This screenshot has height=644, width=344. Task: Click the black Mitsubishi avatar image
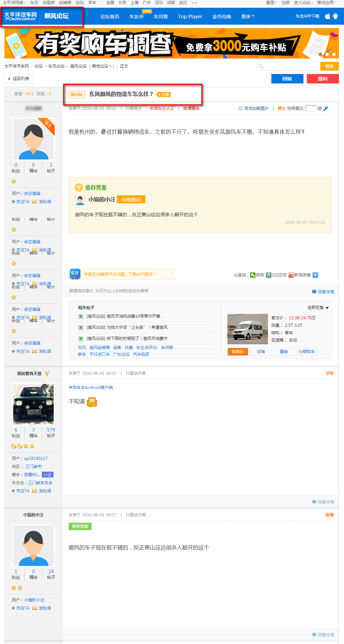point(33,404)
